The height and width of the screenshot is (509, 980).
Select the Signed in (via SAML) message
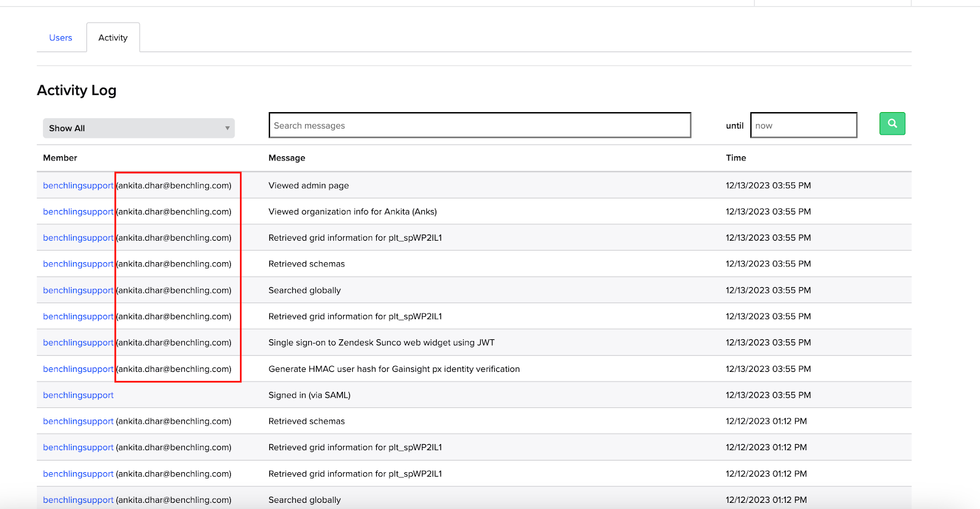click(309, 395)
